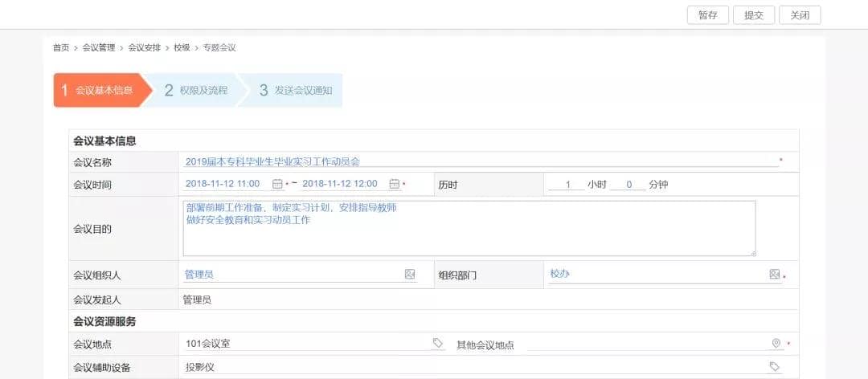Click the 会议目的 label

point(92,229)
